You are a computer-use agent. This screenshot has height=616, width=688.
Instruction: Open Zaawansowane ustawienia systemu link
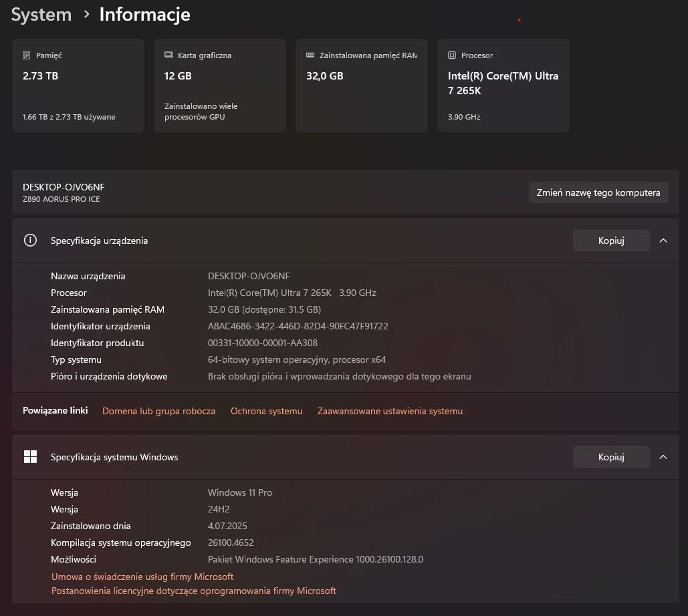390,411
